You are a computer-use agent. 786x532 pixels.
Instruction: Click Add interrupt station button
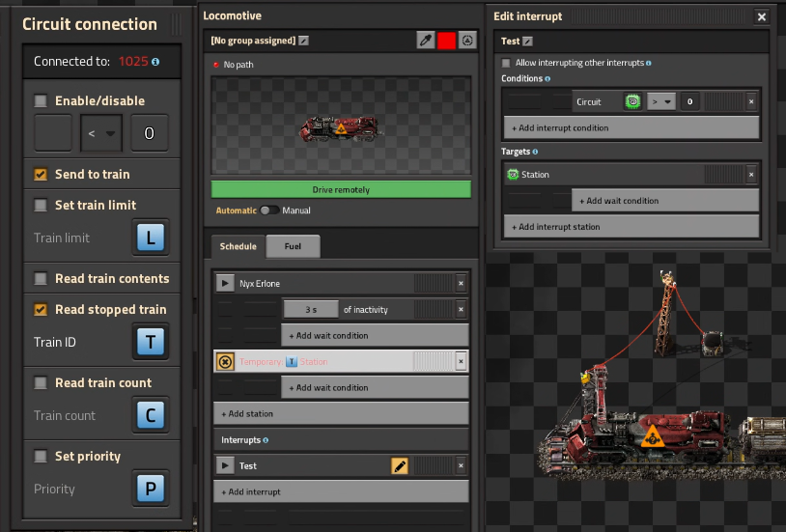631,227
